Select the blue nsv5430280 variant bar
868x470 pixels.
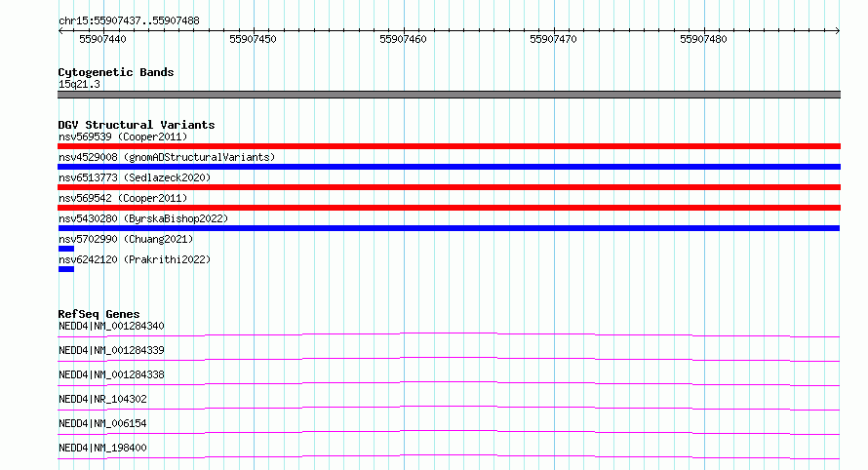click(449, 228)
